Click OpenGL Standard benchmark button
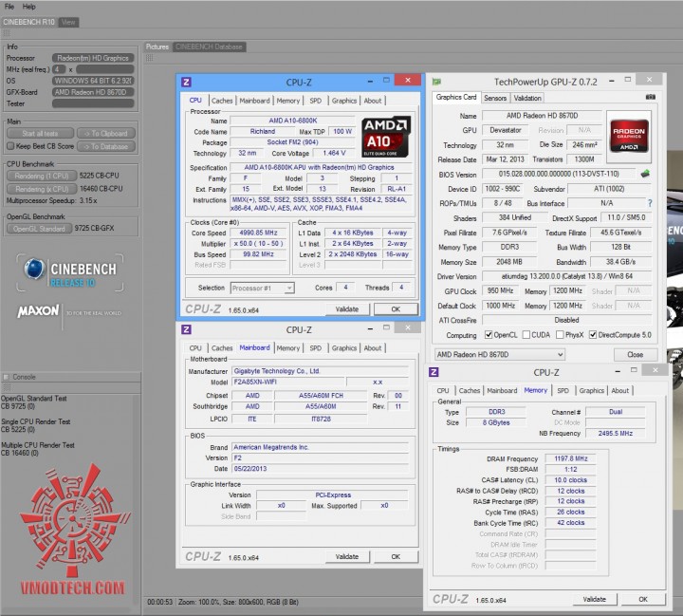The height and width of the screenshot is (616, 683). pos(39,229)
